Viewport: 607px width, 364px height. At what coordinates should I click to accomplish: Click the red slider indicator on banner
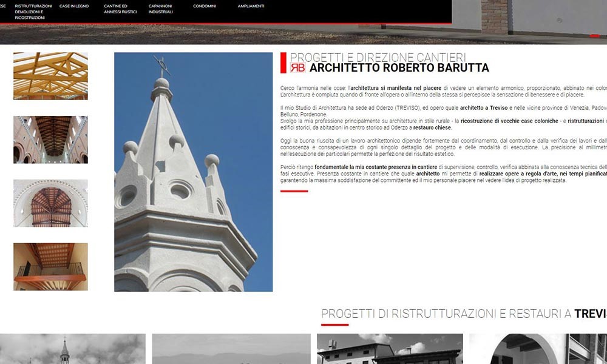tap(595, 36)
